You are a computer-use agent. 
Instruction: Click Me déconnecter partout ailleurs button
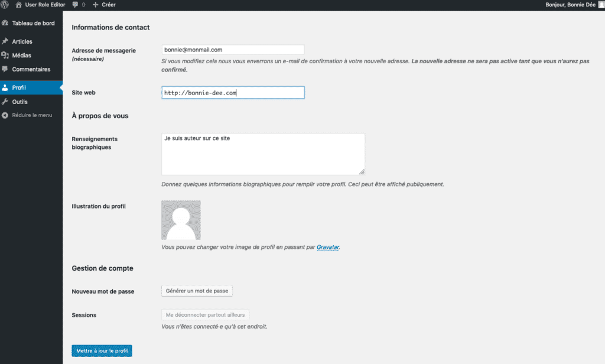click(x=205, y=314)
